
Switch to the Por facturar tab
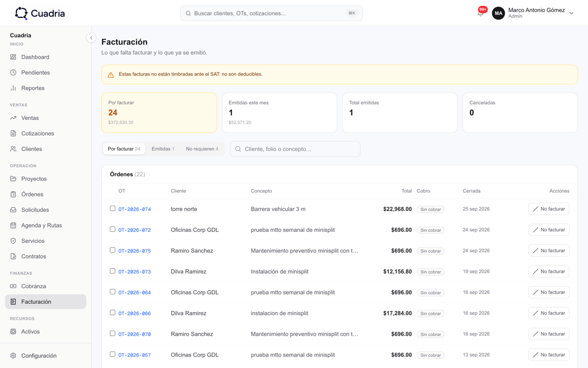pyautogui.click(x=124, y=149)
